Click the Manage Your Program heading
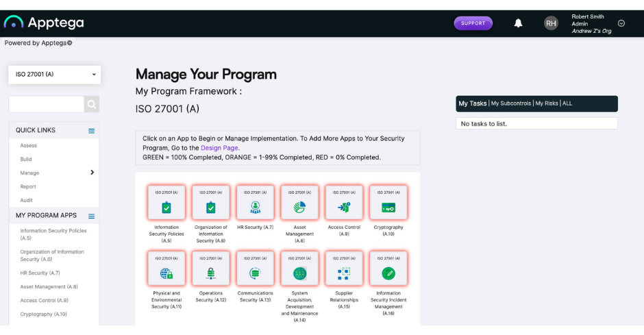644x335 pixels. 206,74
